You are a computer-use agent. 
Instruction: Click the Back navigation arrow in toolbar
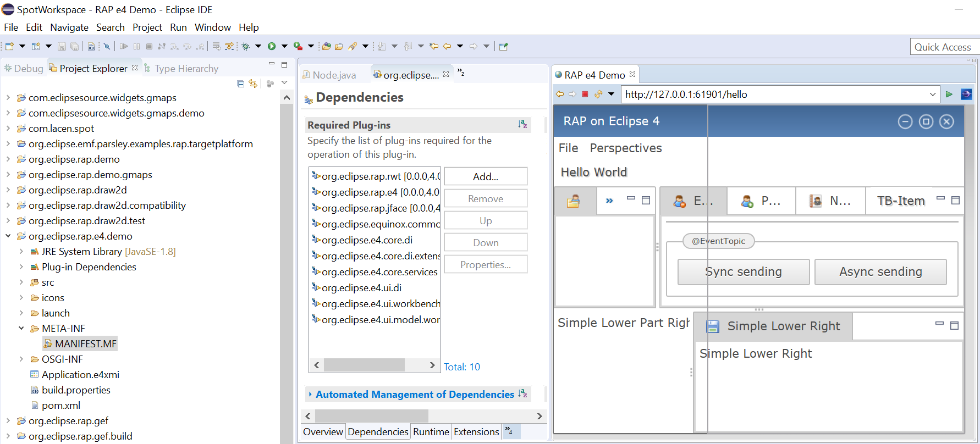(x=447, y=47)
